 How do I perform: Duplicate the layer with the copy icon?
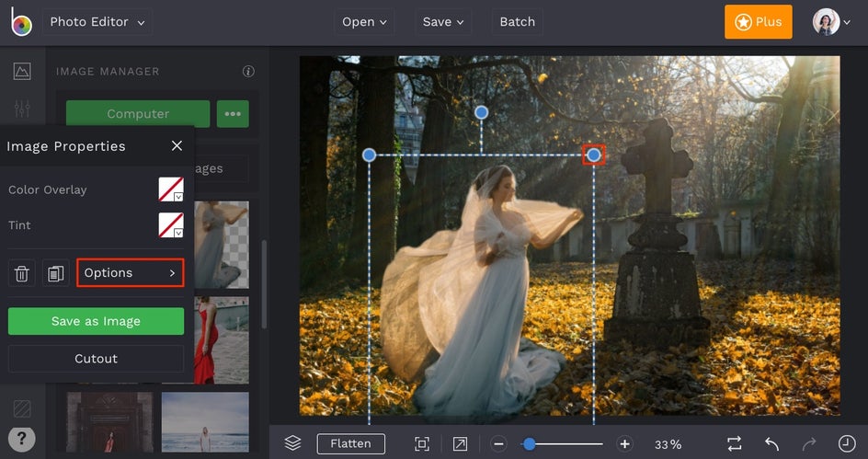pos(55,273)
